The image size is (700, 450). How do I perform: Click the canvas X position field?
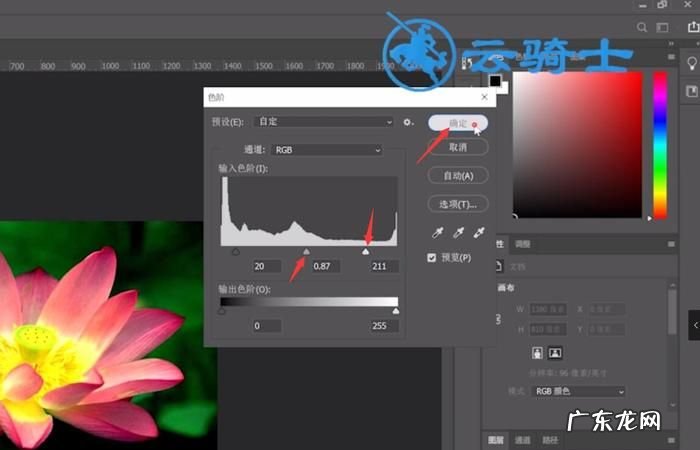coord(607,309)
